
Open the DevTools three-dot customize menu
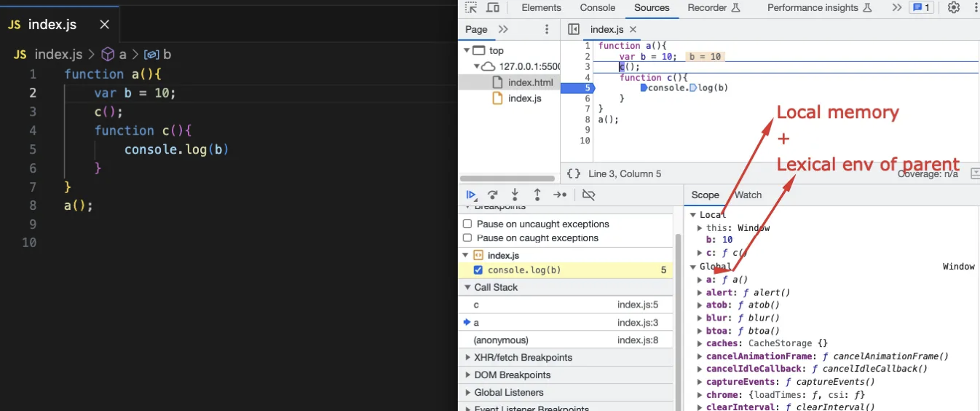pyautogui.click(x=976, y=8)
